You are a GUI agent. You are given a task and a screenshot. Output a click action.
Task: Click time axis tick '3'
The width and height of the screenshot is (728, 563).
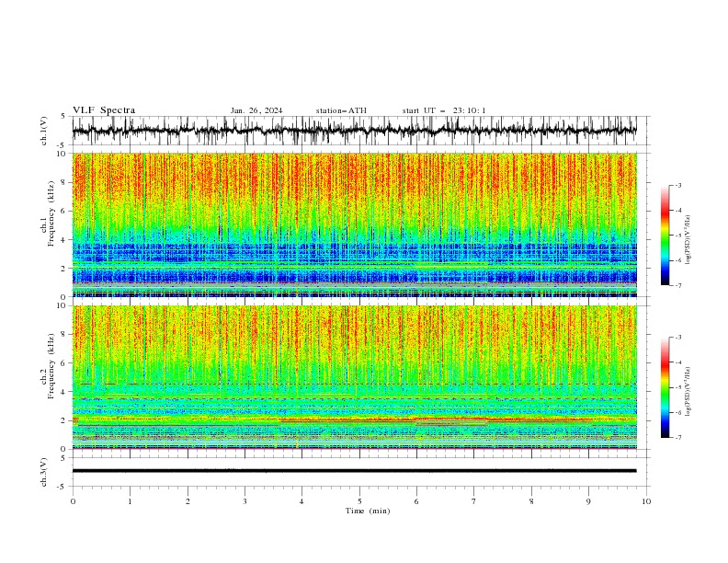click(x=245, y=501)
